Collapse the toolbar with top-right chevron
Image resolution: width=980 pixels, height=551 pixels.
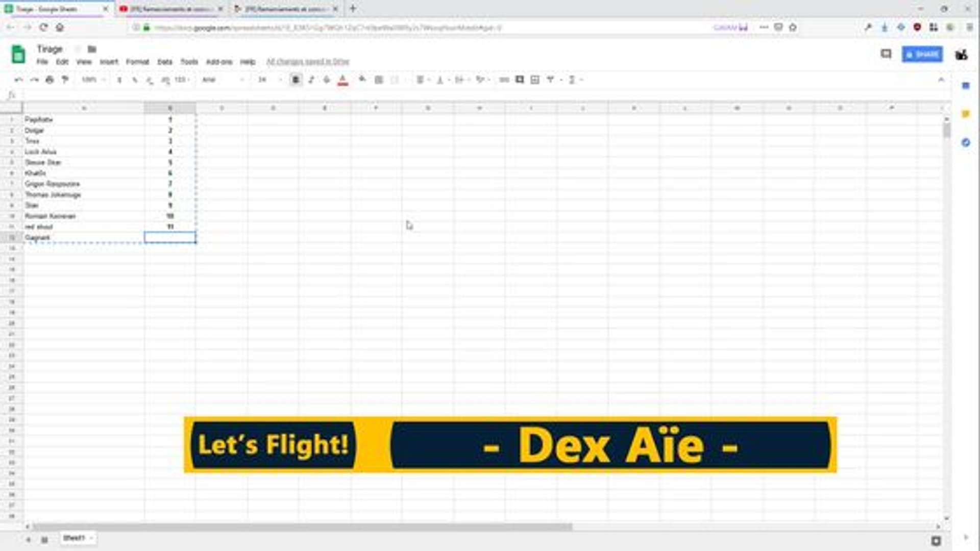(x=941, y=80)
